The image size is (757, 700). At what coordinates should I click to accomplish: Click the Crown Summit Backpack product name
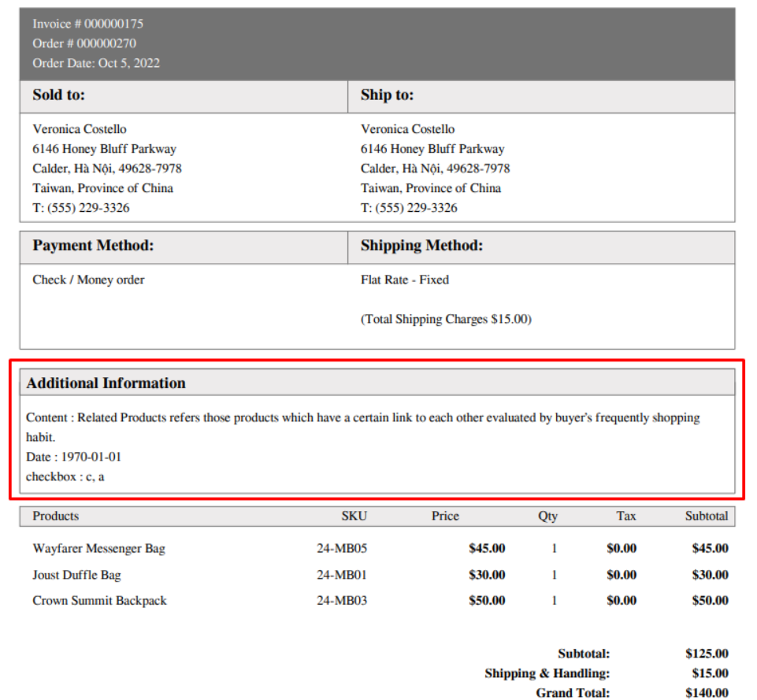click(99, 601)
